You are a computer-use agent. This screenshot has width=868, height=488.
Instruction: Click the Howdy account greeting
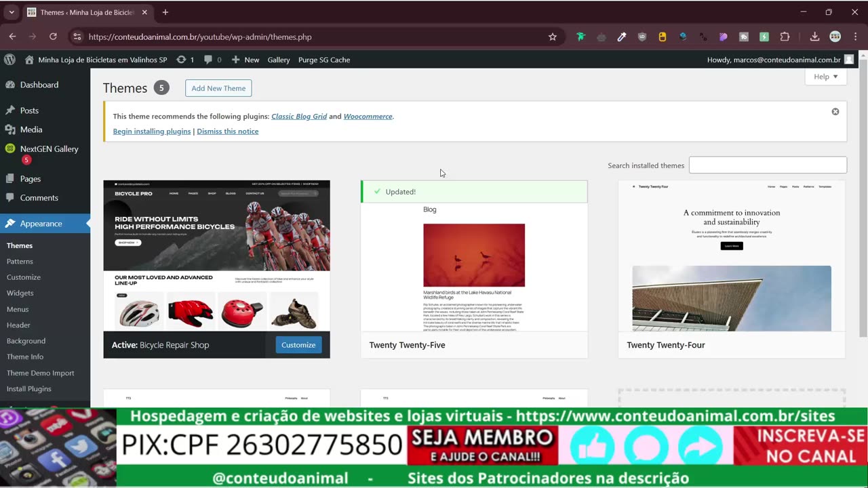pos(774,60)
